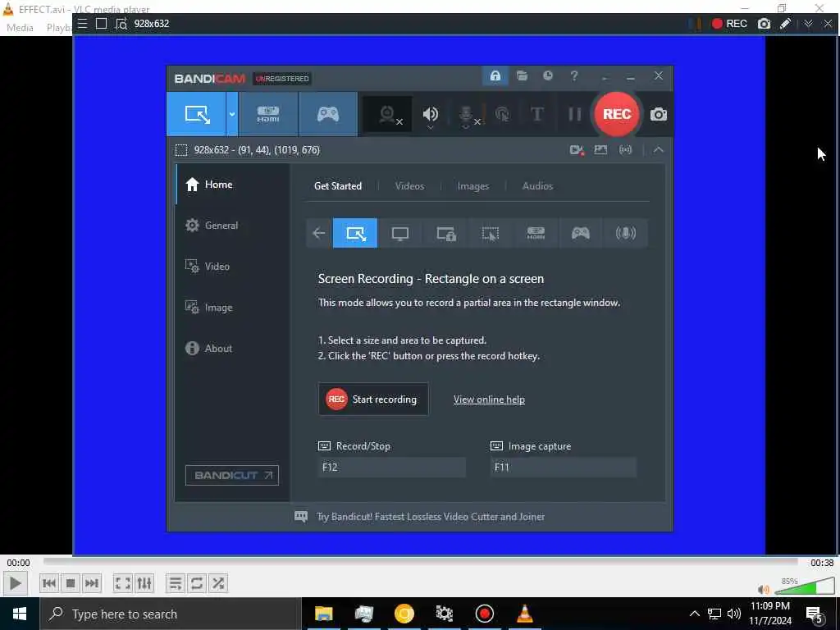
Task: Click VLC next track button
Action: (x=92, y=583)
